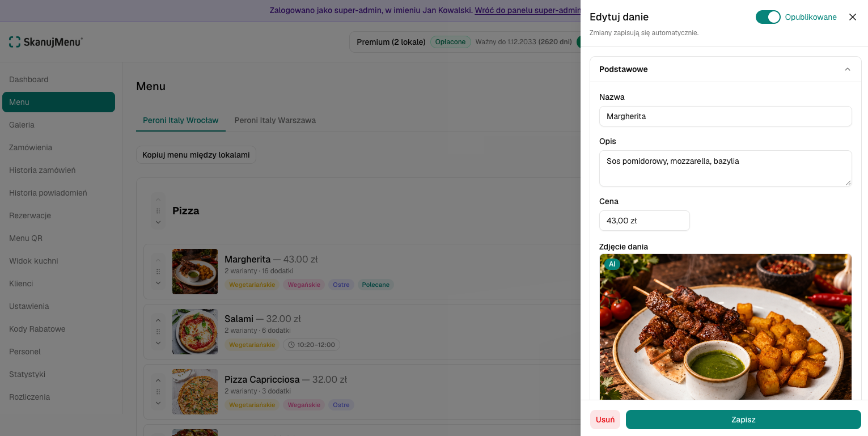Click Salami 10:20–12:00 time tag

pos(311,345)
